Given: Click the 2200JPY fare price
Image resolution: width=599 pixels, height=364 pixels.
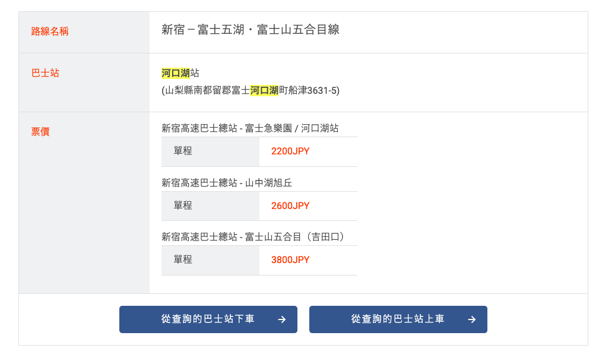Looking at the screenshot, I should [x=290, y=151].
